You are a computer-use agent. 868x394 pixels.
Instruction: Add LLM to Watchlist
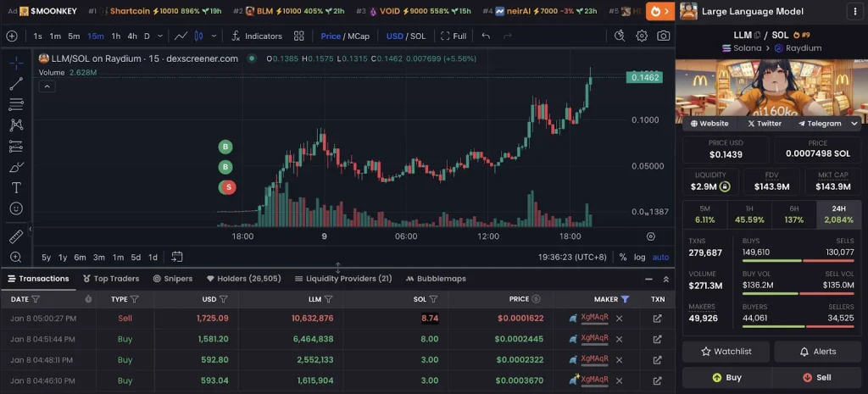click(x=726, y=352)
